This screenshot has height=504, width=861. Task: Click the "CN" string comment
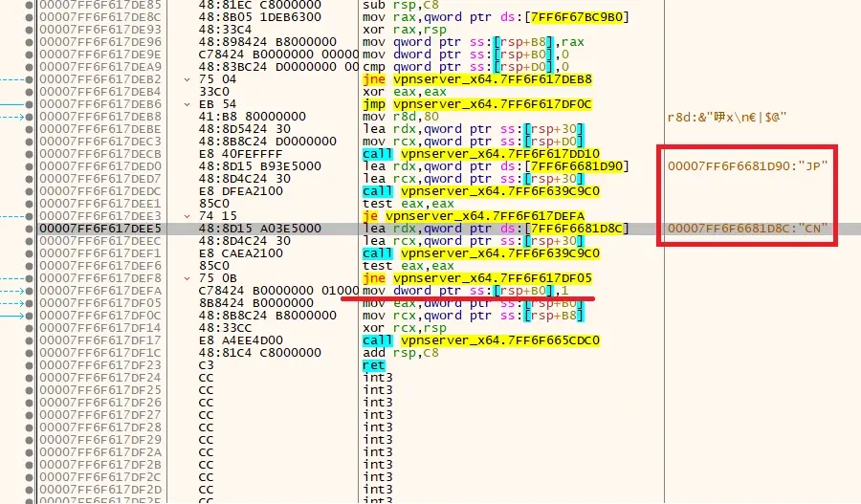pyautogui.click(x=747, y=229)
